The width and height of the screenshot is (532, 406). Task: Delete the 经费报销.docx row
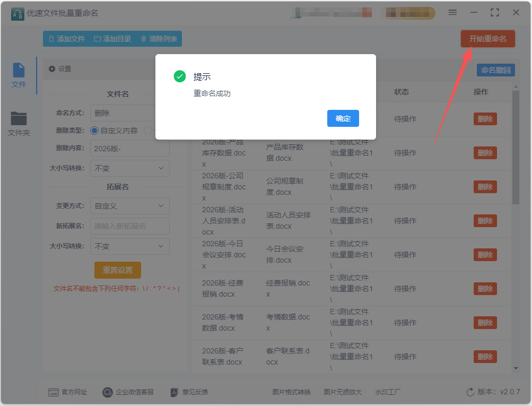(485, 289)
